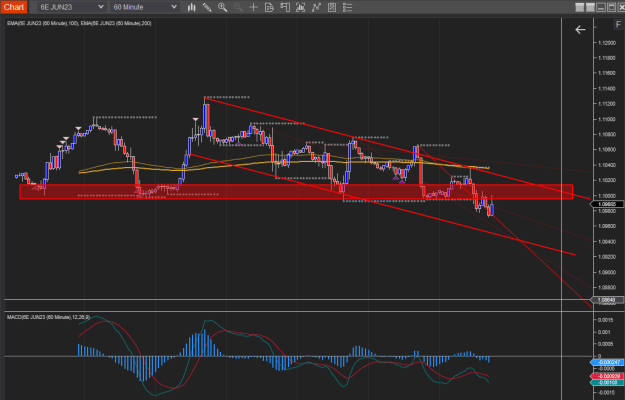Toggle the fixed scale F button

point(618,25)
